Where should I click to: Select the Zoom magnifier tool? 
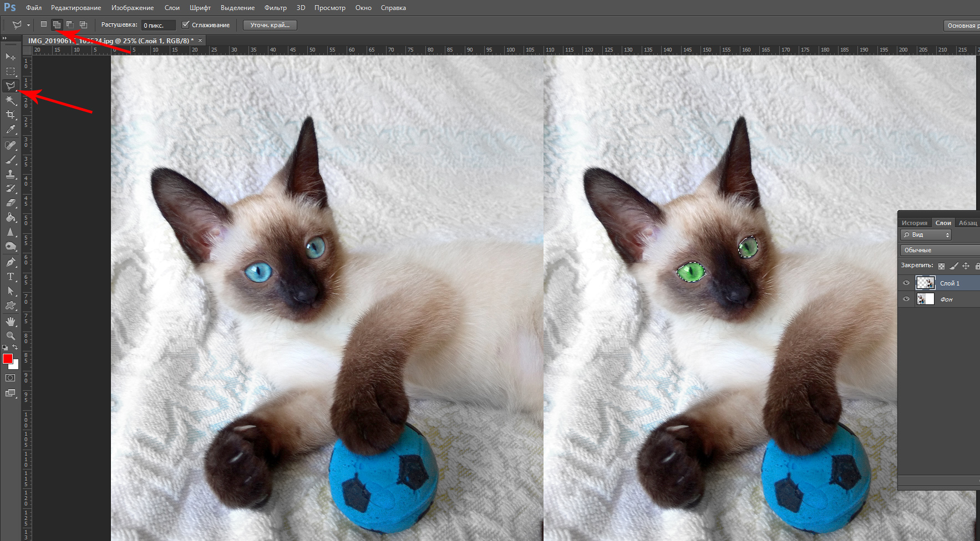pyautogui.click(x=11, y=336)
